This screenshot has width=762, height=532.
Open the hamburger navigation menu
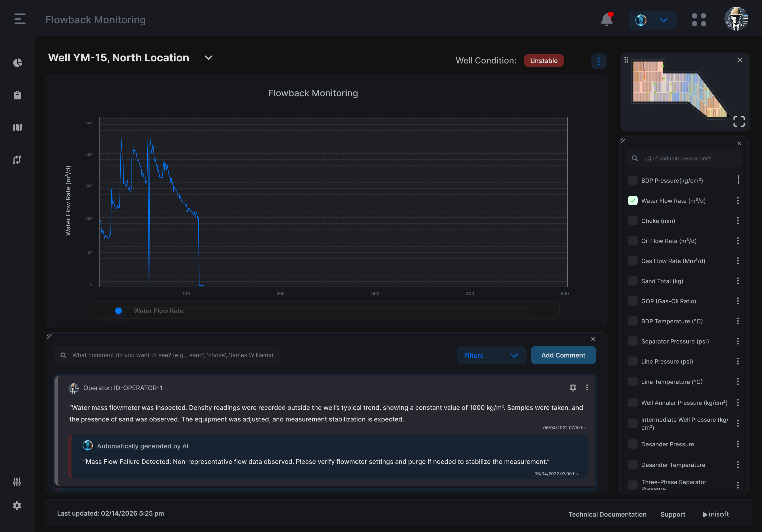click(x=20, y=19)
